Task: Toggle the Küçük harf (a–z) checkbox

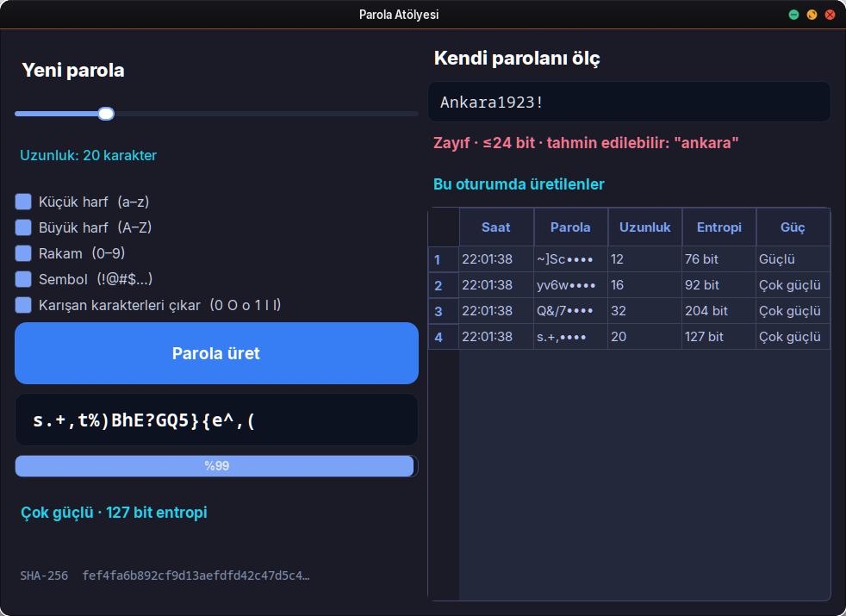Action: point(23,202)
